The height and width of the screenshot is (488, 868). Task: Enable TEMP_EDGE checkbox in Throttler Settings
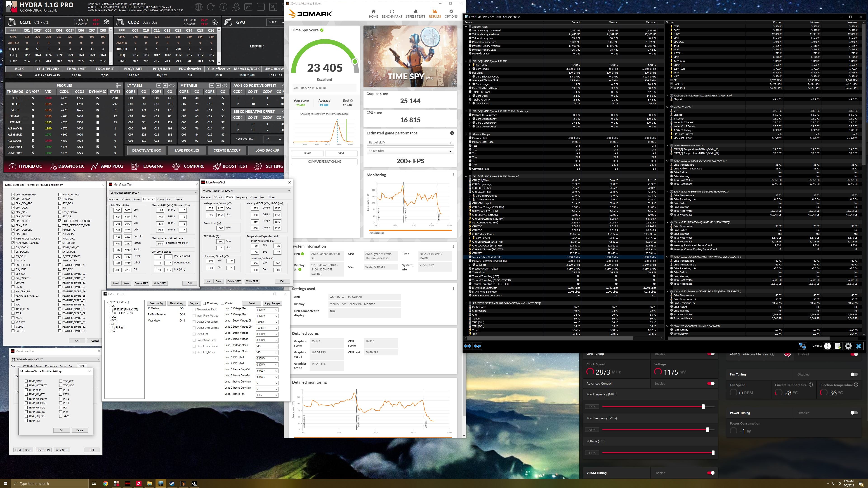point(26,381)
